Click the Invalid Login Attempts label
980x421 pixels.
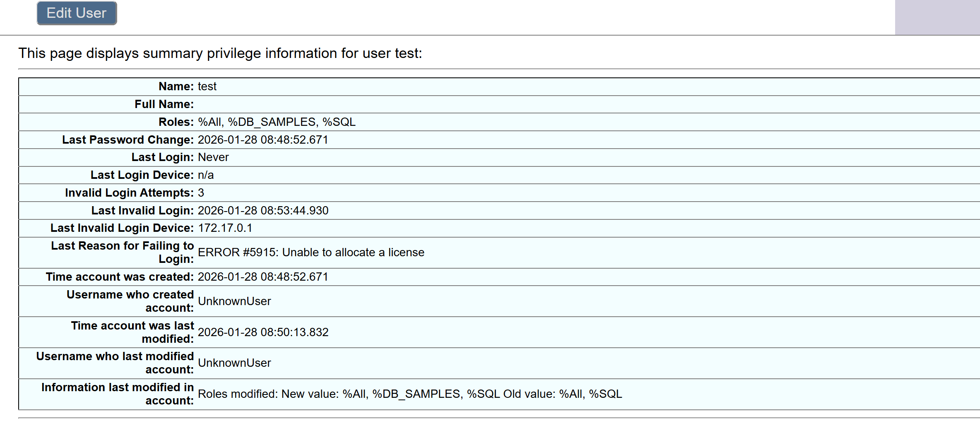[129, 193]
